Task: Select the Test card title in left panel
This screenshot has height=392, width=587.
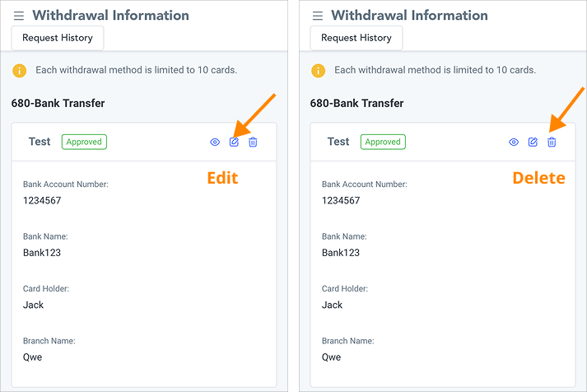Action: [40, 142]
